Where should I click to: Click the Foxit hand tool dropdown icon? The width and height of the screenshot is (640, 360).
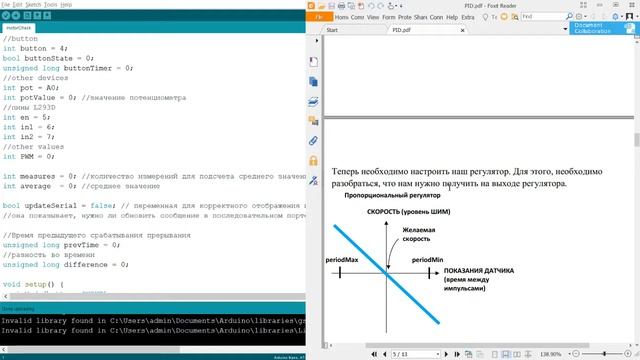392,6
